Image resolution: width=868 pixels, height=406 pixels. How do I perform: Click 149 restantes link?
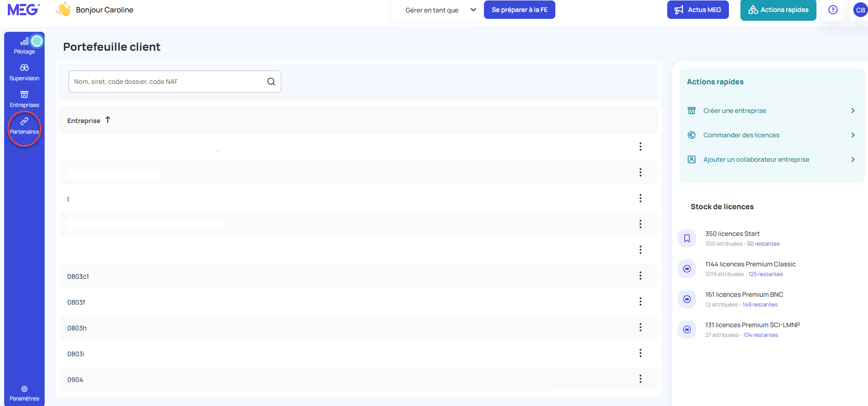click(x=760, y=305)
